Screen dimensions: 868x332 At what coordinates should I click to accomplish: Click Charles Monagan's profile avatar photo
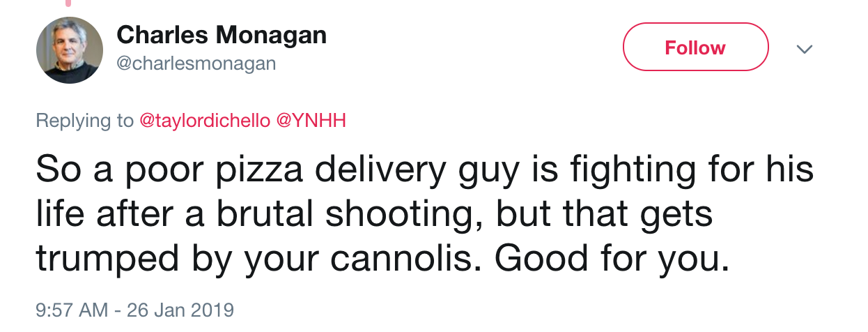click(x=69, y=50)
